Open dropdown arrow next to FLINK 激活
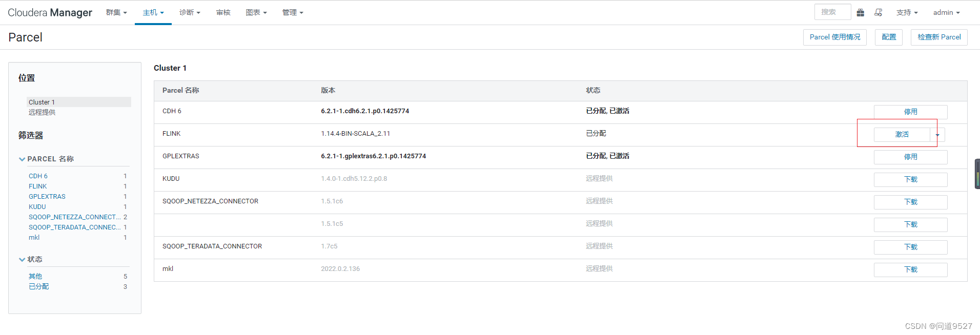Screen dimensions: 980x335 (937, 135)
